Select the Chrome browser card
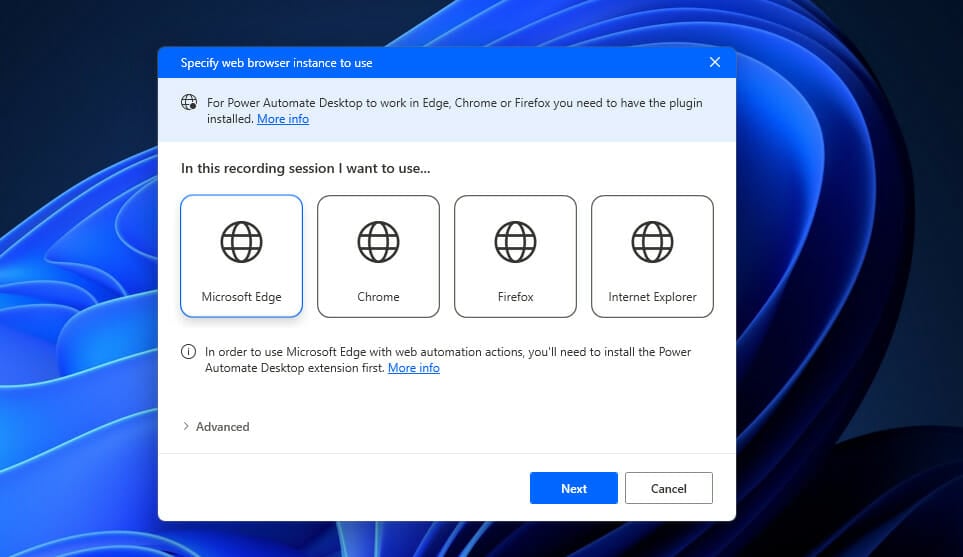 [x=378, y=256]
